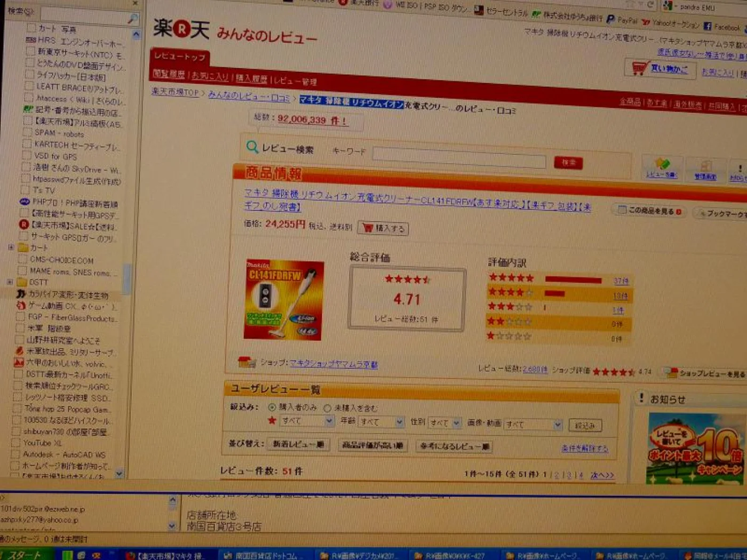This screenshot has width=747, height=560.
Task: Click the レビューを書く pencil icon
Action: [x=662, y=163]
